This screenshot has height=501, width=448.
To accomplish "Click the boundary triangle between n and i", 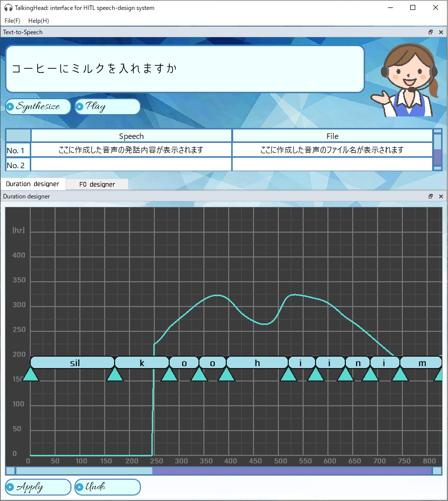I will (x=370, y=375).
